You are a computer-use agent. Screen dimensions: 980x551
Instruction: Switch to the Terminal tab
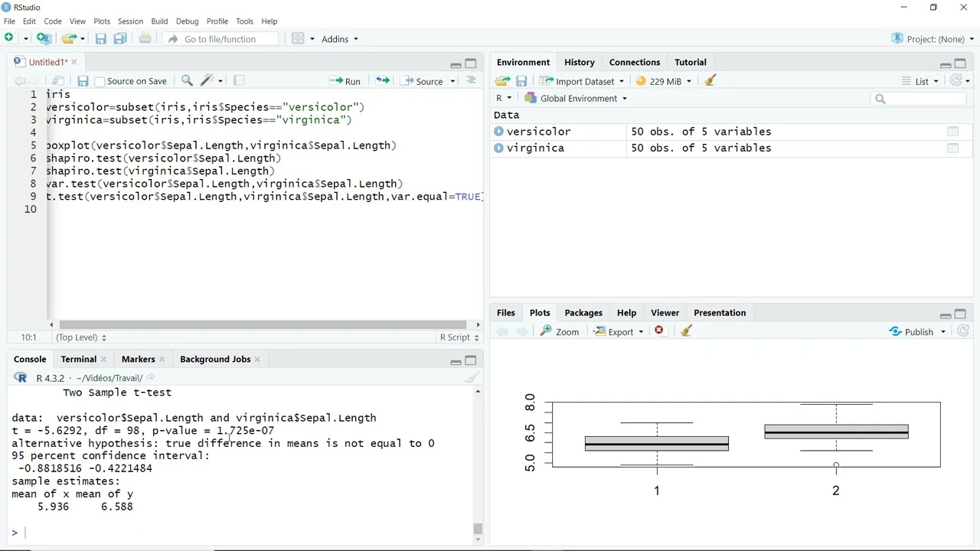click(79, 359)
